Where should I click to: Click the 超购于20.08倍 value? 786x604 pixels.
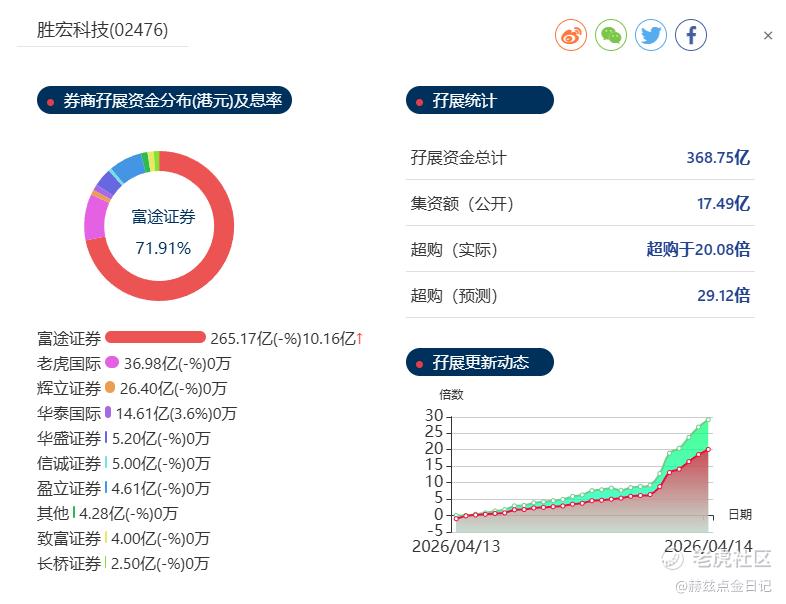click(698, 249)
